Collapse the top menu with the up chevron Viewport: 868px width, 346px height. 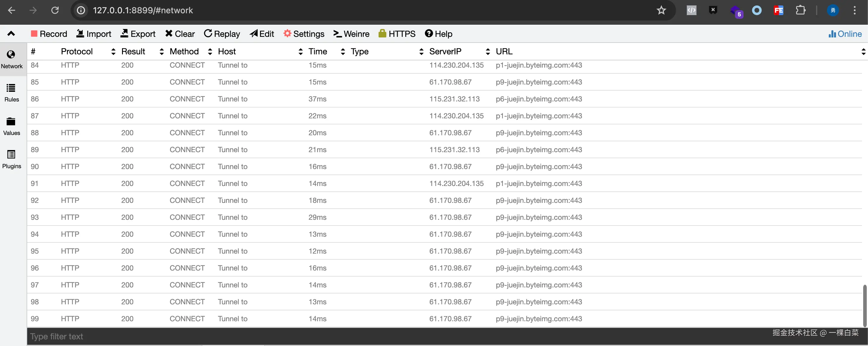(11, 33)
